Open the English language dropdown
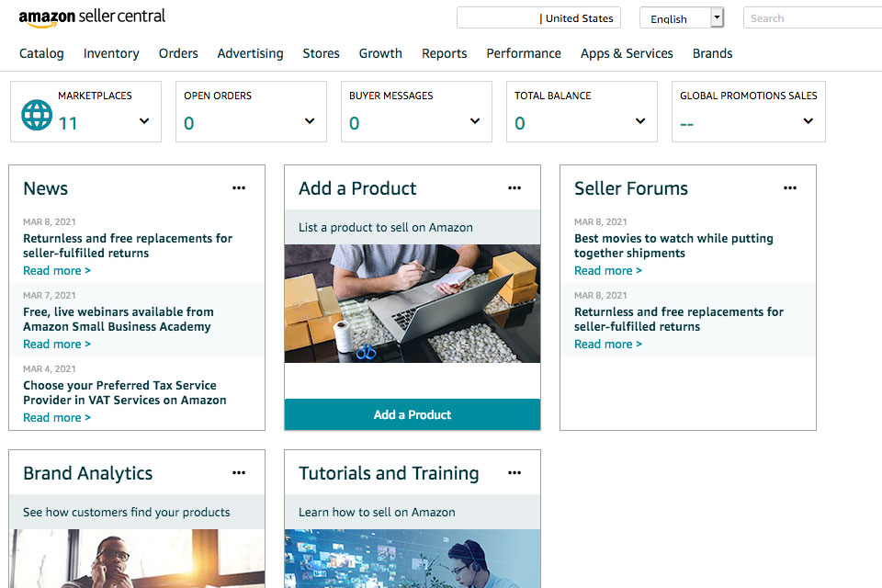Viewport: 882px width, 588px height. click(682, 18)
